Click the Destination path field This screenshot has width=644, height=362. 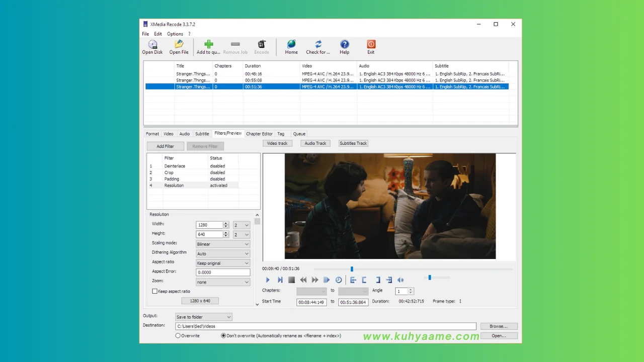326,326
